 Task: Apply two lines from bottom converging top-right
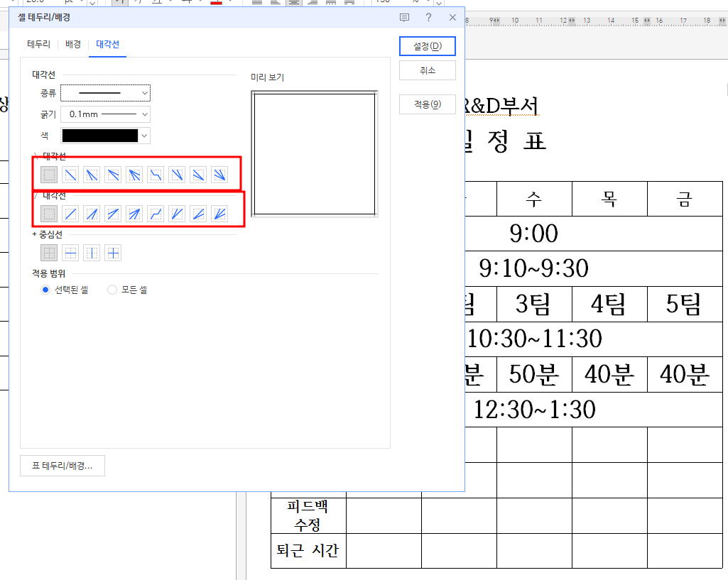[92, 214]
